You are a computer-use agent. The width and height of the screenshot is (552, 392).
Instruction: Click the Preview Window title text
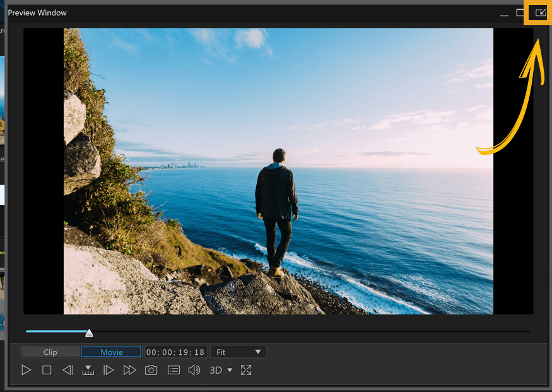(x=37, y=13)
